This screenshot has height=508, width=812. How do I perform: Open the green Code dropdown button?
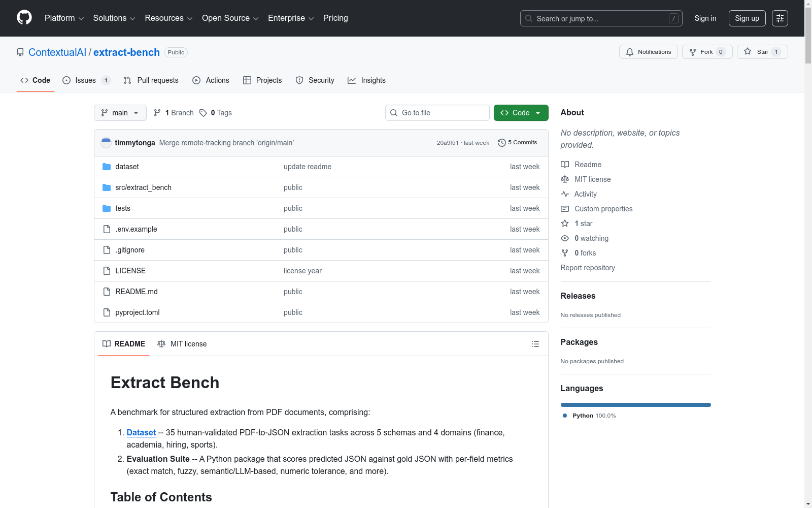521,113
